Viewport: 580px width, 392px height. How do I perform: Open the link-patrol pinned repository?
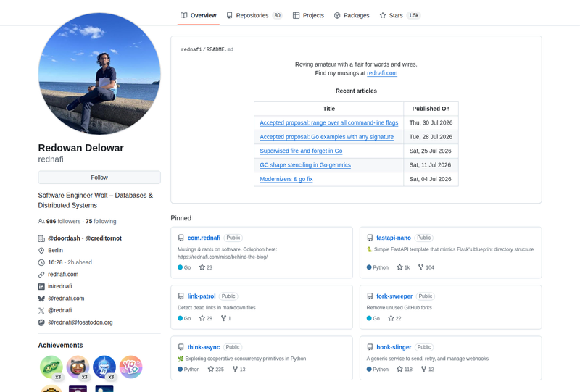tap(202, 296)
